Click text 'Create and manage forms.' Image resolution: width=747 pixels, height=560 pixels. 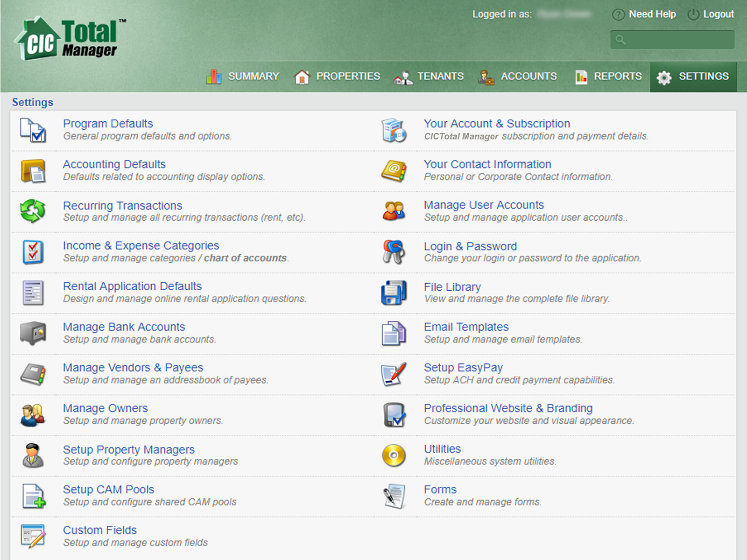click(x=483, y=502)
